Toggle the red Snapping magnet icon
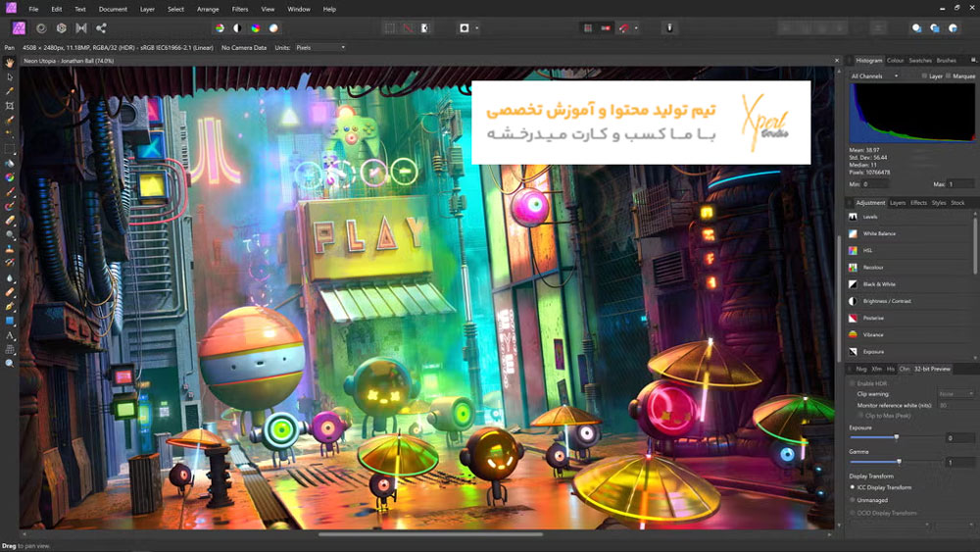 [623, 28]
